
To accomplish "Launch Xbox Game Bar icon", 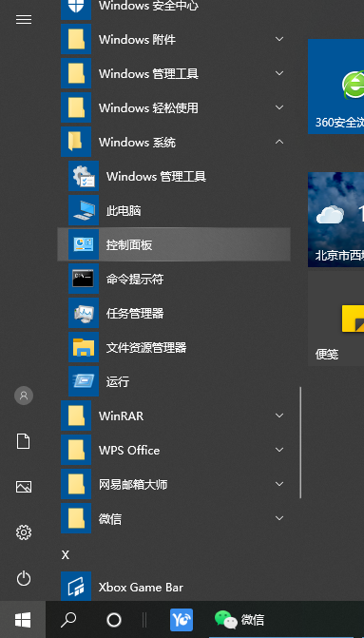I will (76, 587).
